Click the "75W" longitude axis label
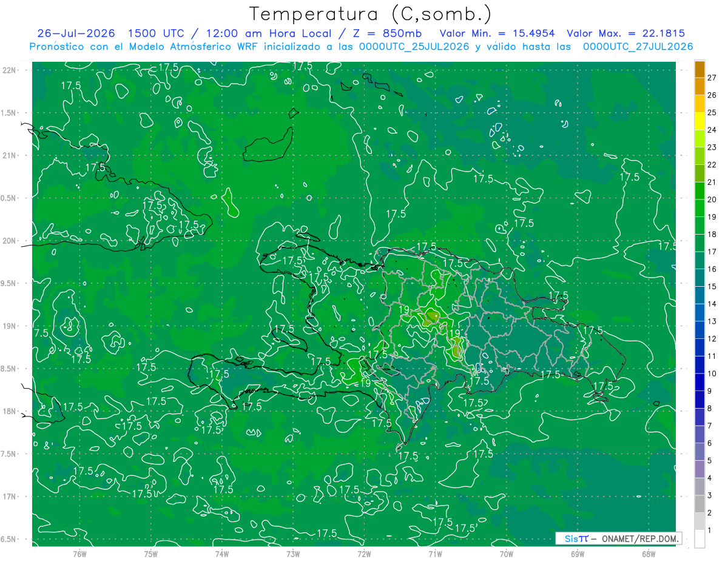This screenshot has height=562, width=728. tap(150, 554)
